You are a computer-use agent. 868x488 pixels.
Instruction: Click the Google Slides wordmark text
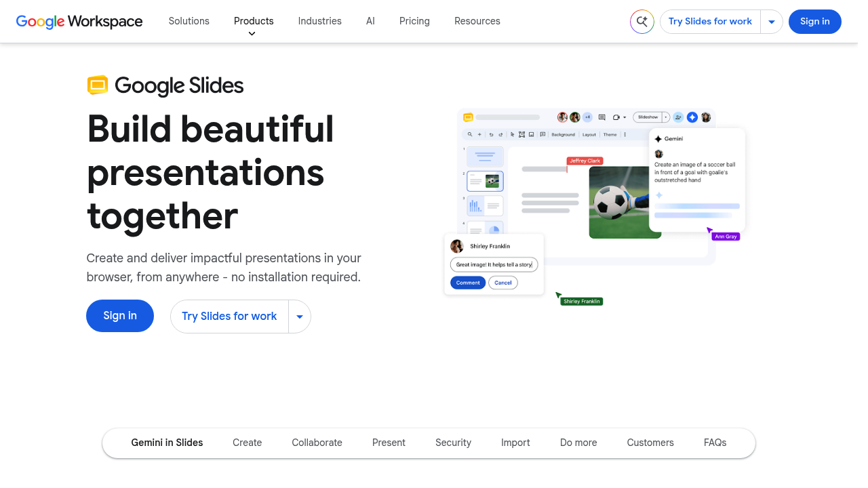179,86
